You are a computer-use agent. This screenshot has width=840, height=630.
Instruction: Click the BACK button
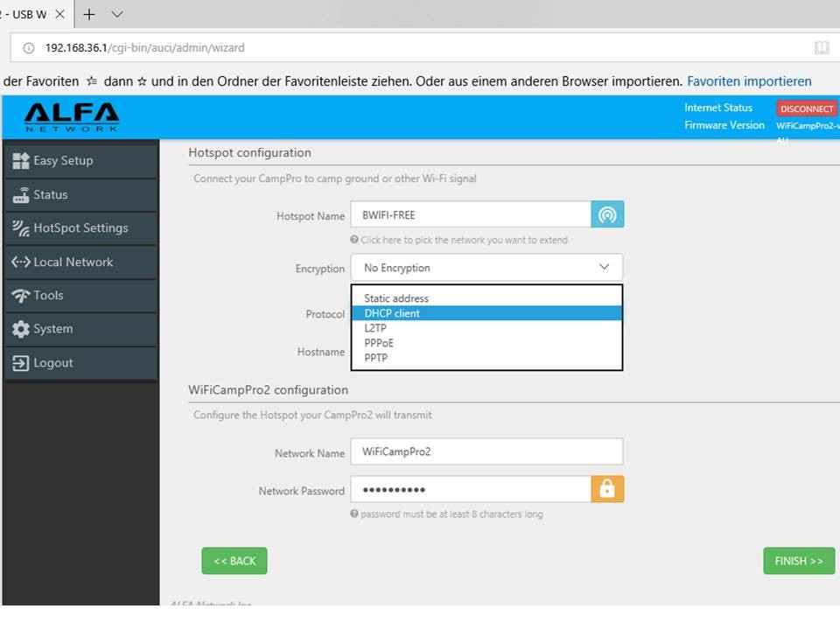[234, 561]
